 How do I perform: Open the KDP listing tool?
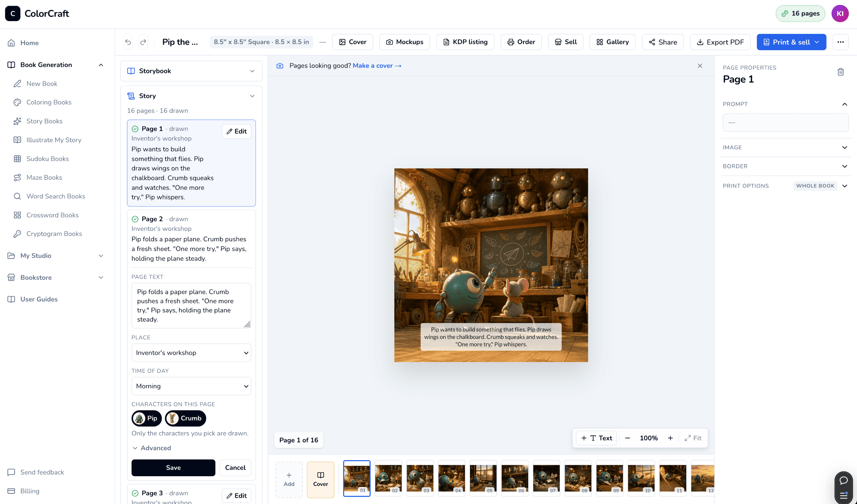coord(465,42)
